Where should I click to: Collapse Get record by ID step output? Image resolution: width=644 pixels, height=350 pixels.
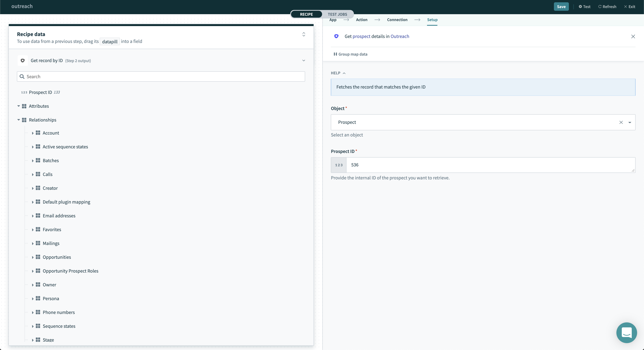click(303, 61)
